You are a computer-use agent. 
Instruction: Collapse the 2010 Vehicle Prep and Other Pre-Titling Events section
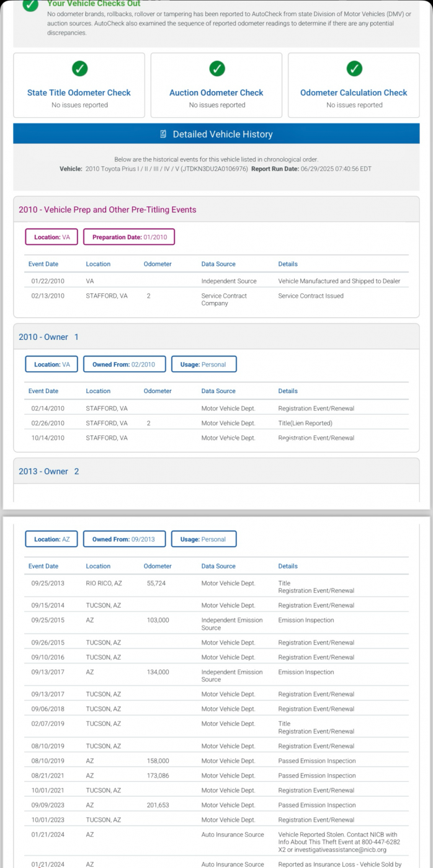[x=216, y=210]
